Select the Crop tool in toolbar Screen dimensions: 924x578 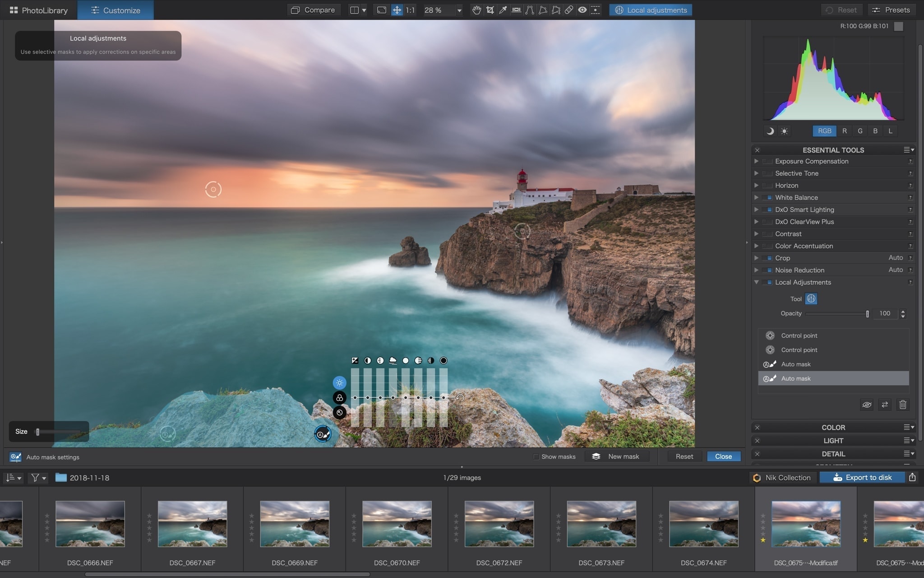[490, 10]
